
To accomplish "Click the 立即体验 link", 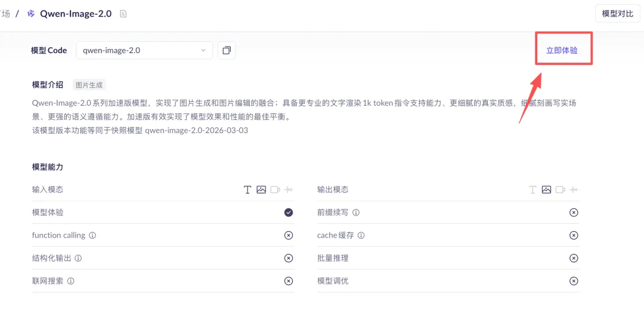I will [x=562, y=50].
